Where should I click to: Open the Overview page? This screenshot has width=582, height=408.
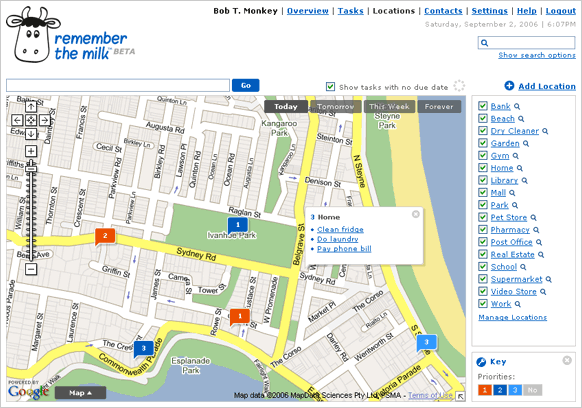[308, 11]
